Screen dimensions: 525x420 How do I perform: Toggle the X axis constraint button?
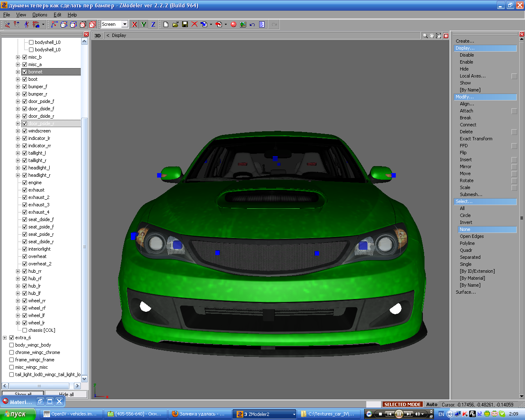(x=134, y=25)
